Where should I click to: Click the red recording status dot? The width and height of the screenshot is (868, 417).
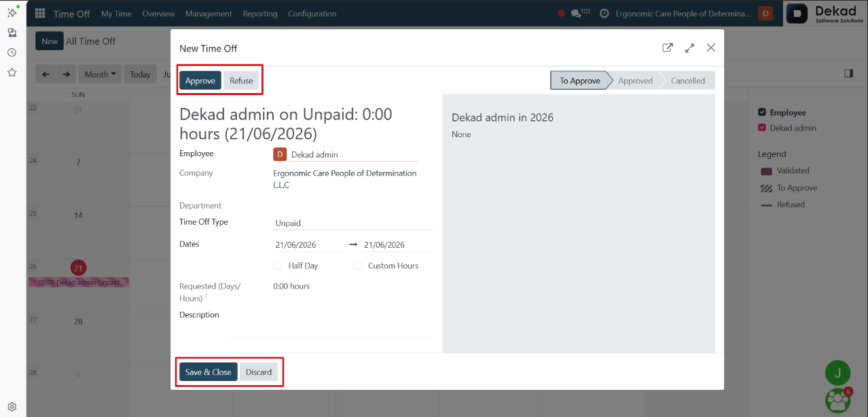(561, 14)
